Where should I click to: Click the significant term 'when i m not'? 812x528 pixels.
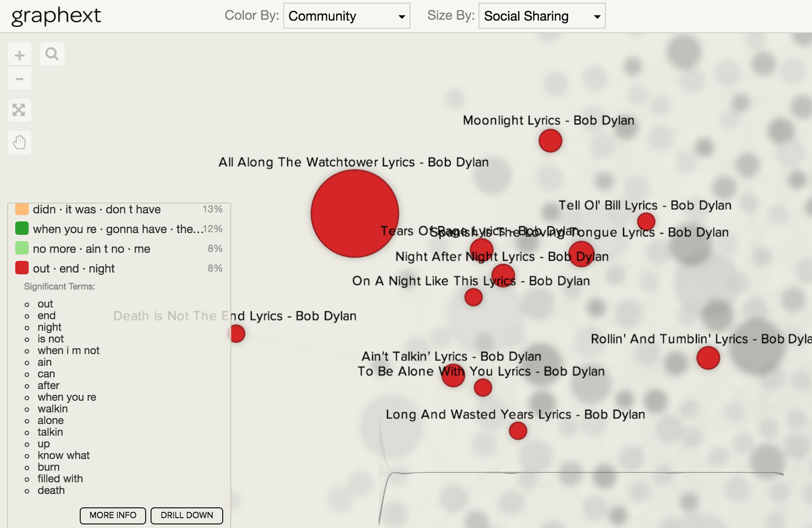69,351
